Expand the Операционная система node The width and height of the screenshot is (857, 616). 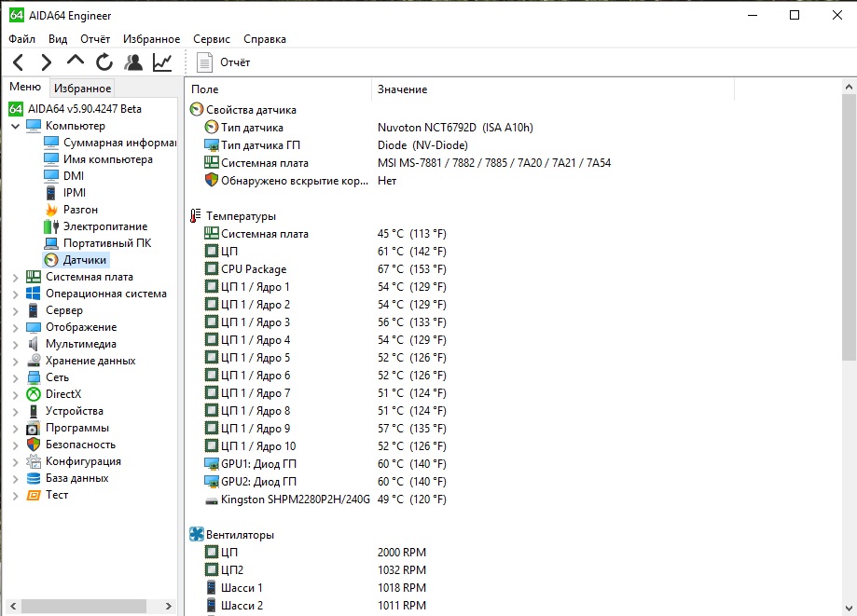coord(15,294)
